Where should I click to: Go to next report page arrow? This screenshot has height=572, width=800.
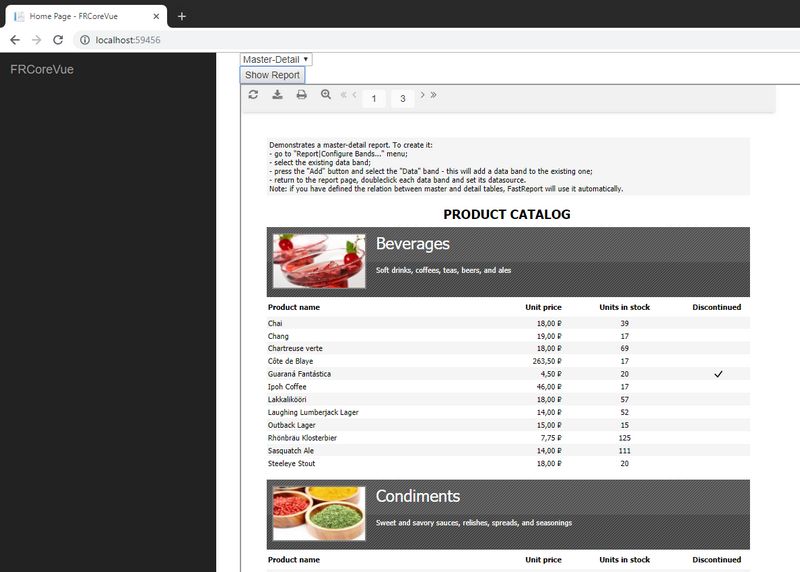[x=422, y=95]
